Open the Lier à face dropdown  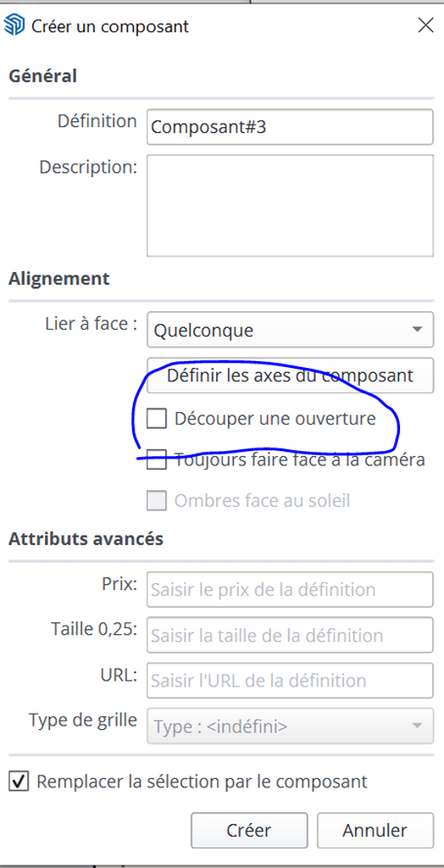[x=290, y=330]
